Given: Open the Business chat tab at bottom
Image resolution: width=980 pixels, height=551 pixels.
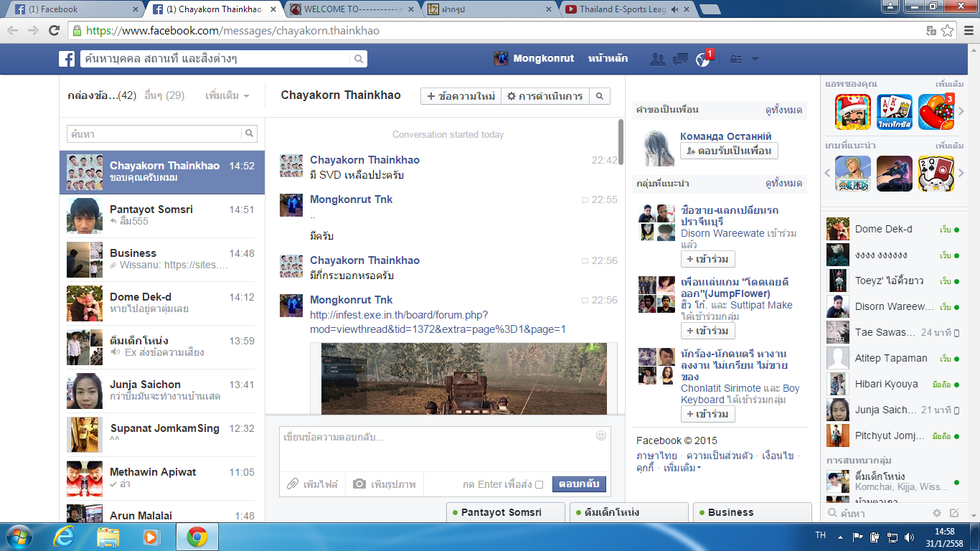Looking at the screenshot, I should tap(752, 512).
